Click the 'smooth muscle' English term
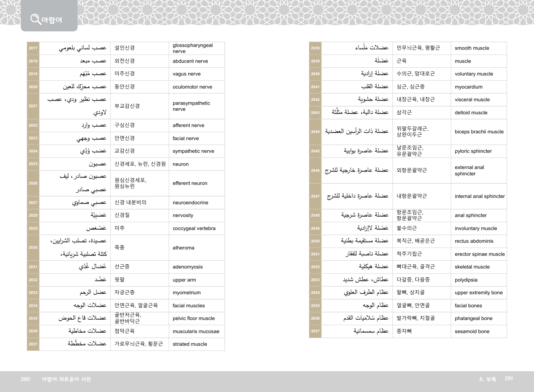The height and width of the screenshot is (392, 534). coord(472,48)
